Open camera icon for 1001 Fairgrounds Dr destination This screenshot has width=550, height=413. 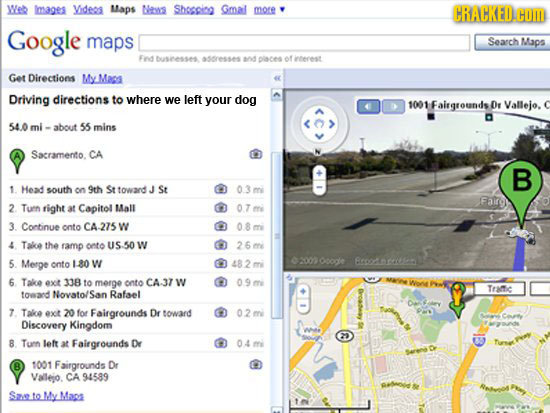256,365
